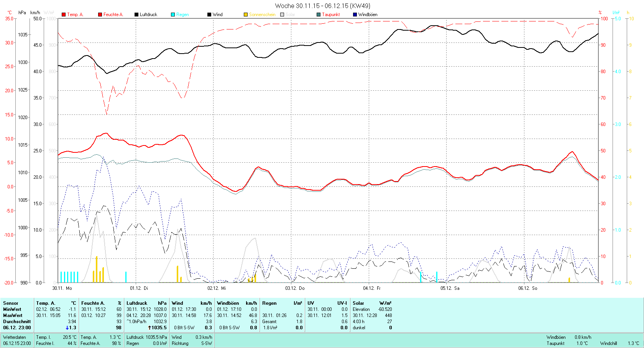Click the 'Temp. I.' indoor temperature label
Image resolution: width=644 pixels, height=348 pixels.
click(43, 337)
